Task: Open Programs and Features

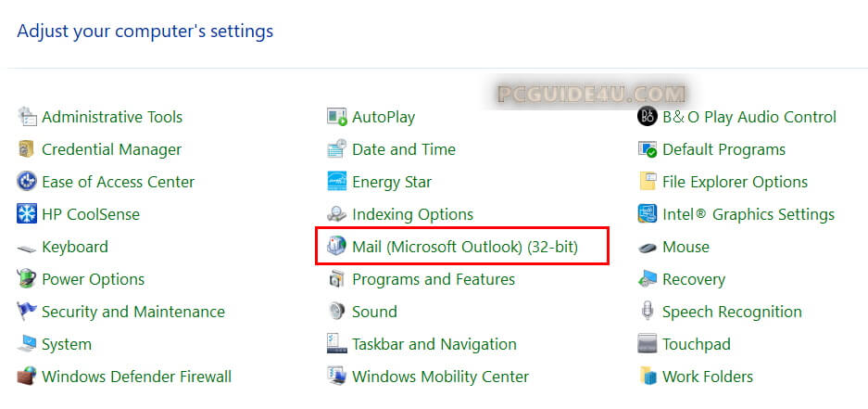Action: coord(433,279)
